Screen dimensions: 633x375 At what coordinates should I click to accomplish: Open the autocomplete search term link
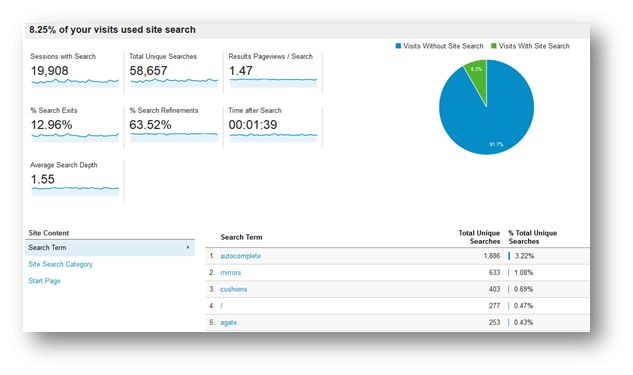click(241, 256)
